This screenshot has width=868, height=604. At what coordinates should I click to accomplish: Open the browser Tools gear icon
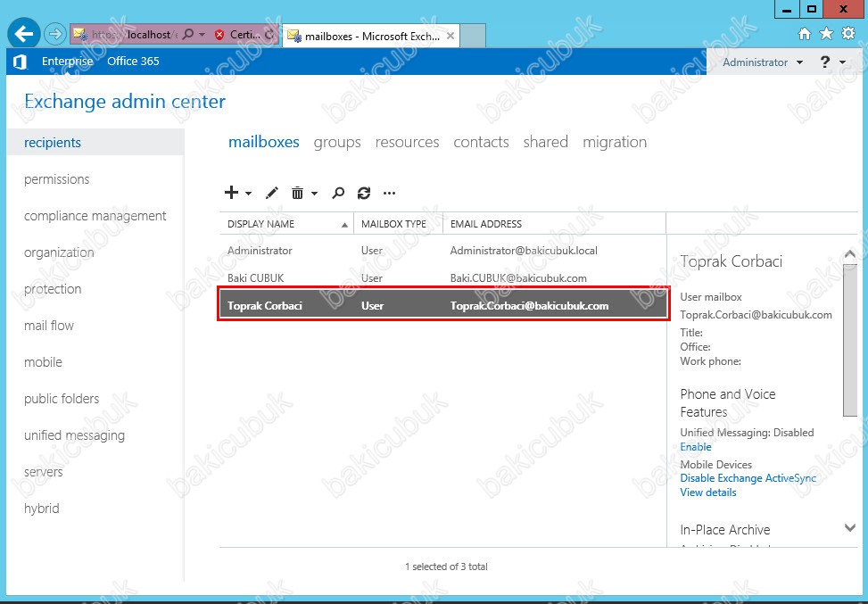pyautogui.click(x=848, y=33)
